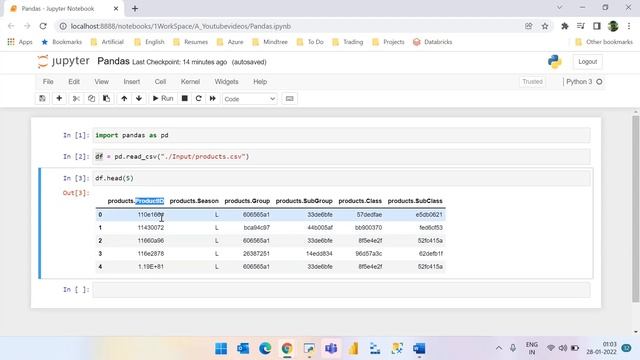Click the import pandas code cell

click(341, 135)
